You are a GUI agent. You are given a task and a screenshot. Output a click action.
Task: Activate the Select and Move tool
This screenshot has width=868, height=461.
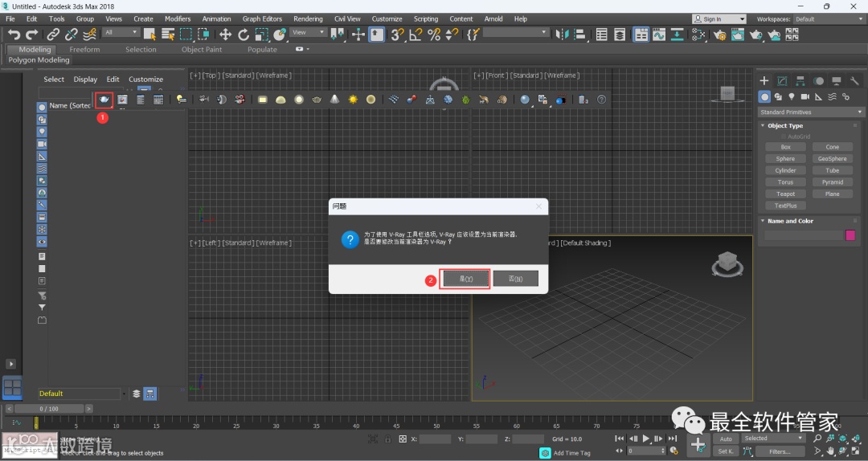[x=225, y=35]
